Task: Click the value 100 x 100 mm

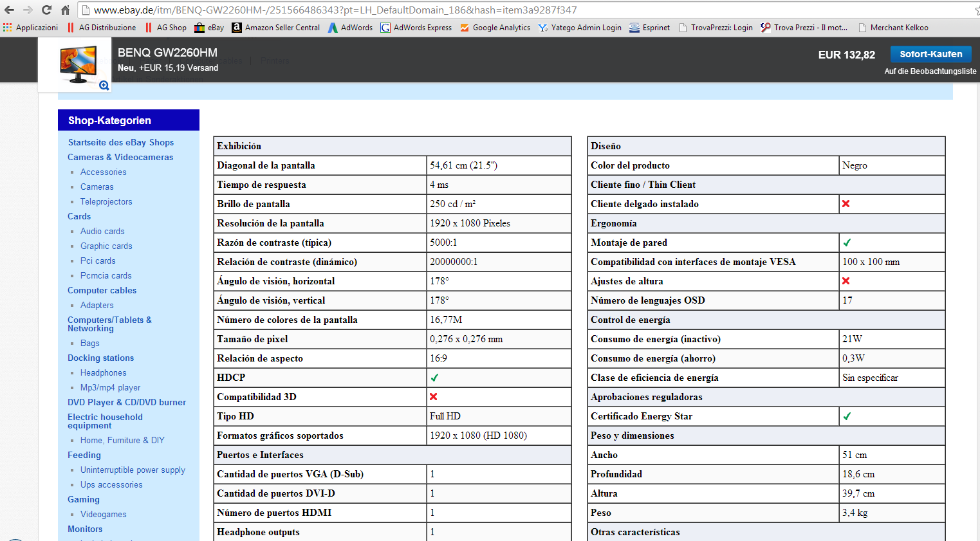Action: 871,262
